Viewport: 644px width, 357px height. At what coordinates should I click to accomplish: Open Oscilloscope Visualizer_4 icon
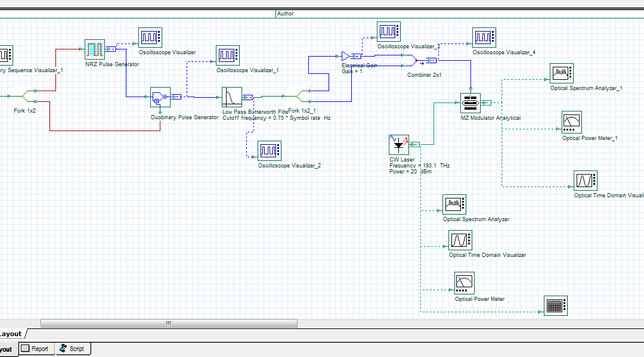pyautogui.click(x=484, y=38)
